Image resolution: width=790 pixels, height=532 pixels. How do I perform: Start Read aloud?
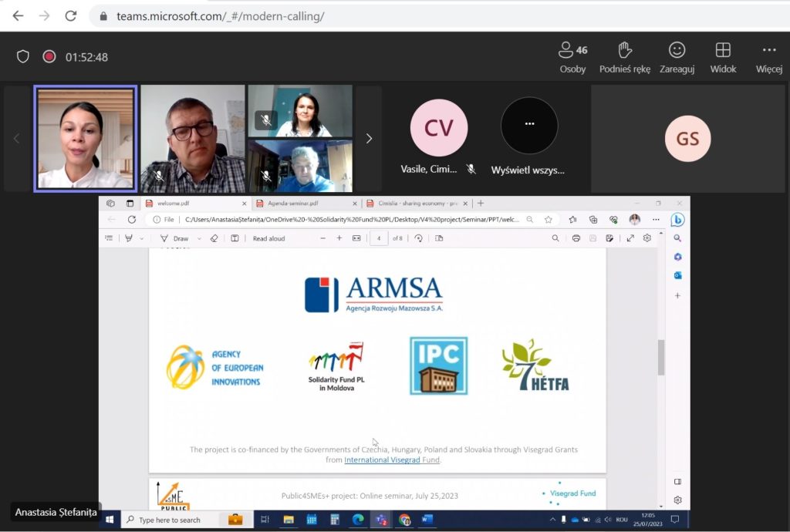point(268,238)
